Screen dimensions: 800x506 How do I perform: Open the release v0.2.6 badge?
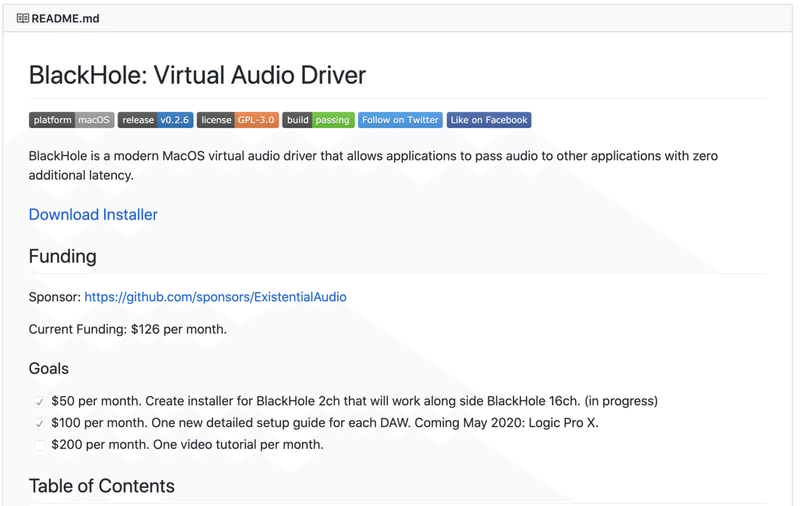click(x=156, y=120)
